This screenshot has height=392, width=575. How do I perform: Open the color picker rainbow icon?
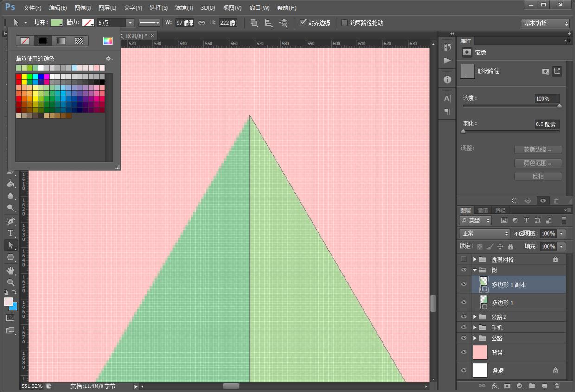(108, 41)
